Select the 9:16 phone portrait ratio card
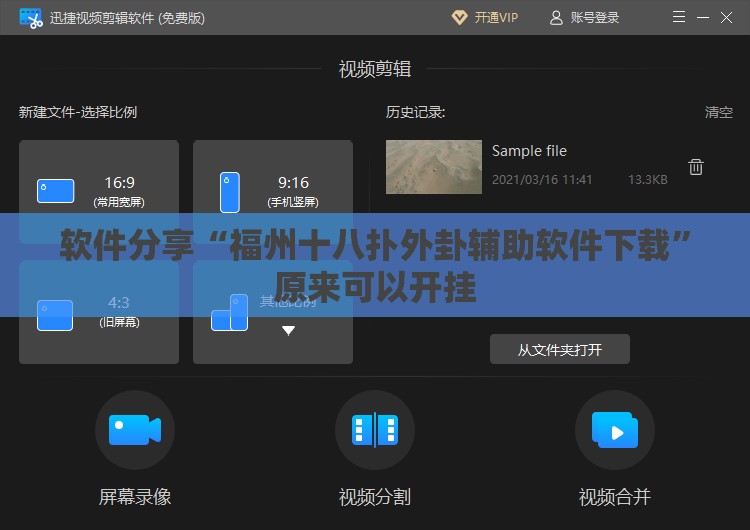The width and height of the screenshot is (750, 530). tap(273, 191)
